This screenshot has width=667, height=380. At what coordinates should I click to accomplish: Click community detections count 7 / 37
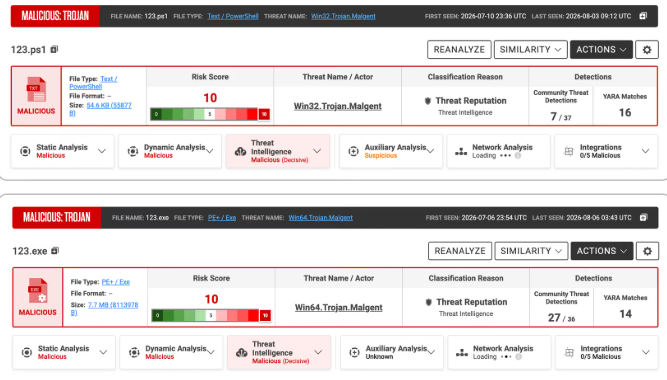click(x=561, y=116)
